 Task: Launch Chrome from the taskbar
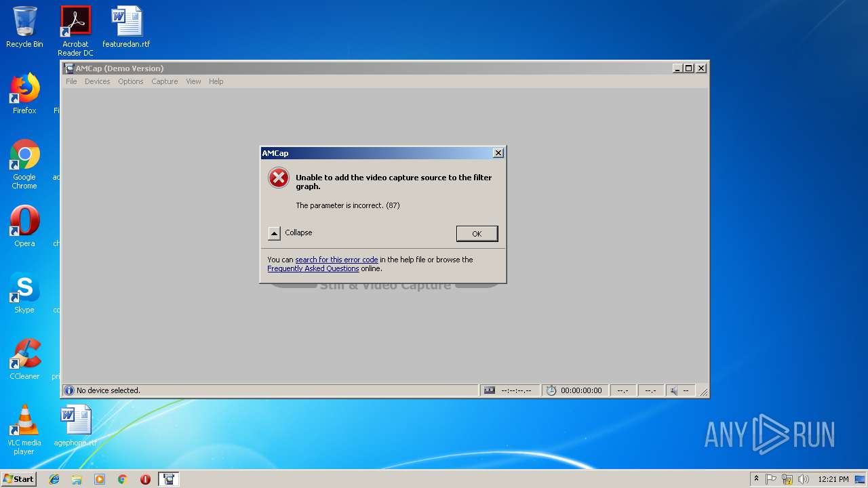point(123,479)
